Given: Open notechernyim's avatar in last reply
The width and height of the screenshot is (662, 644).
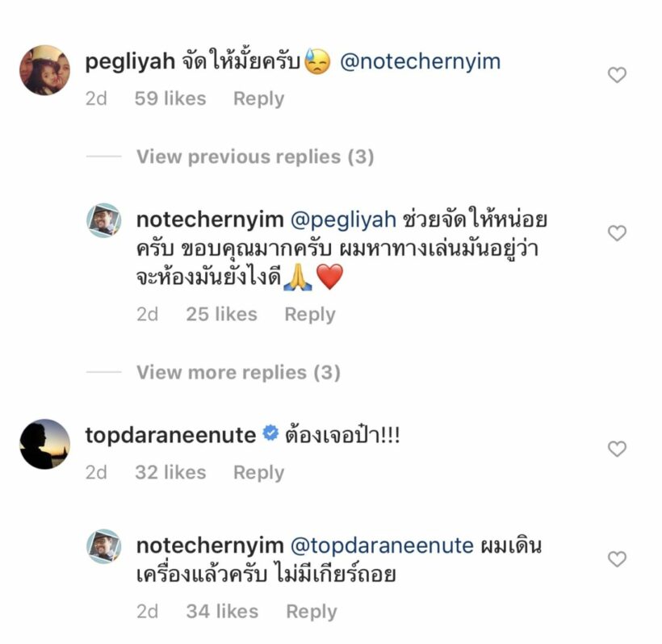Looking at the screenshot, I should tap(104, 546).
